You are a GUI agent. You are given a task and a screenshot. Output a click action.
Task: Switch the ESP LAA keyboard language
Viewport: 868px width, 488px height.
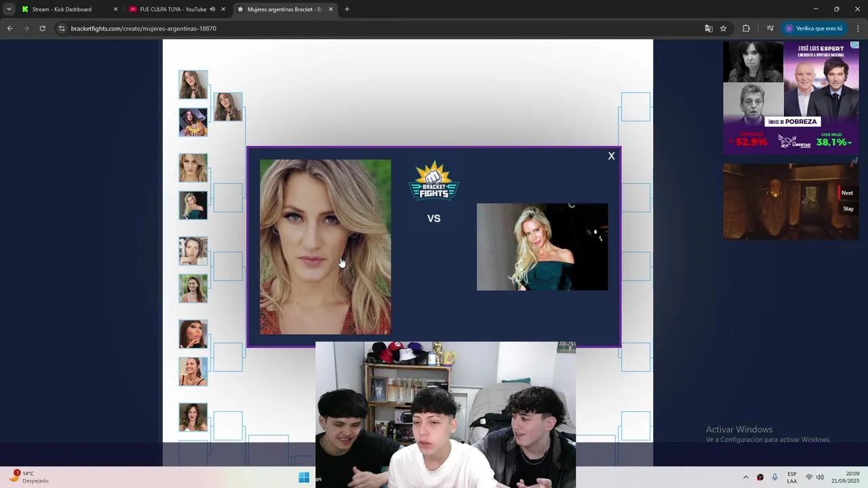[792, 477]
